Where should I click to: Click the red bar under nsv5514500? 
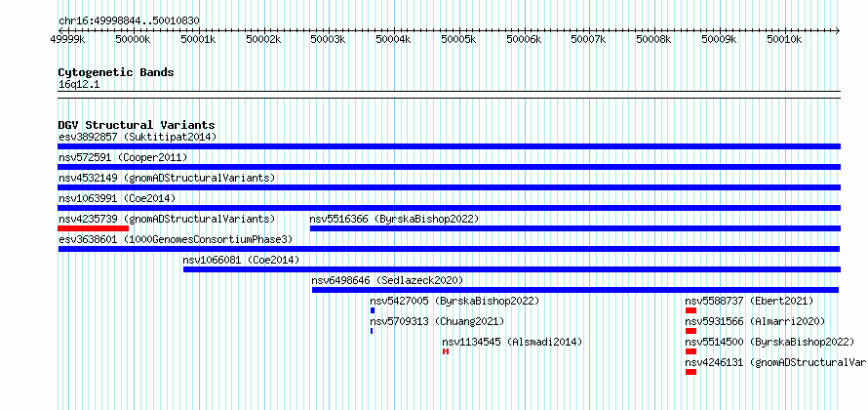click(x=690, y=351)
